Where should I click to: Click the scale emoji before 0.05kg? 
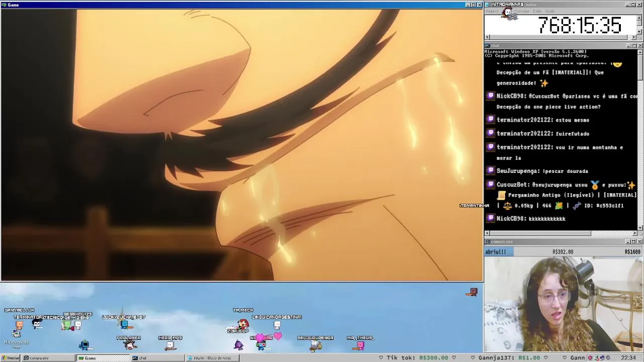coord(507,205)
